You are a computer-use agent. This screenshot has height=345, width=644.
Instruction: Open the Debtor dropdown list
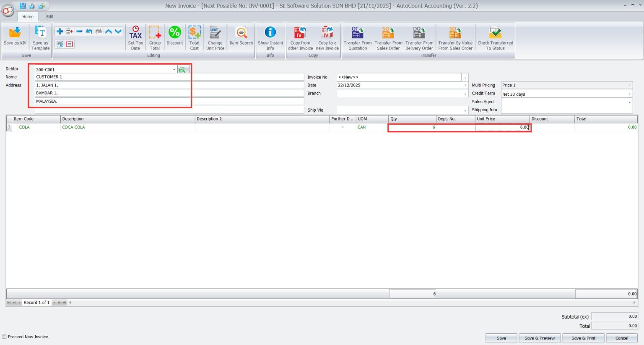(x=174, y=69)
